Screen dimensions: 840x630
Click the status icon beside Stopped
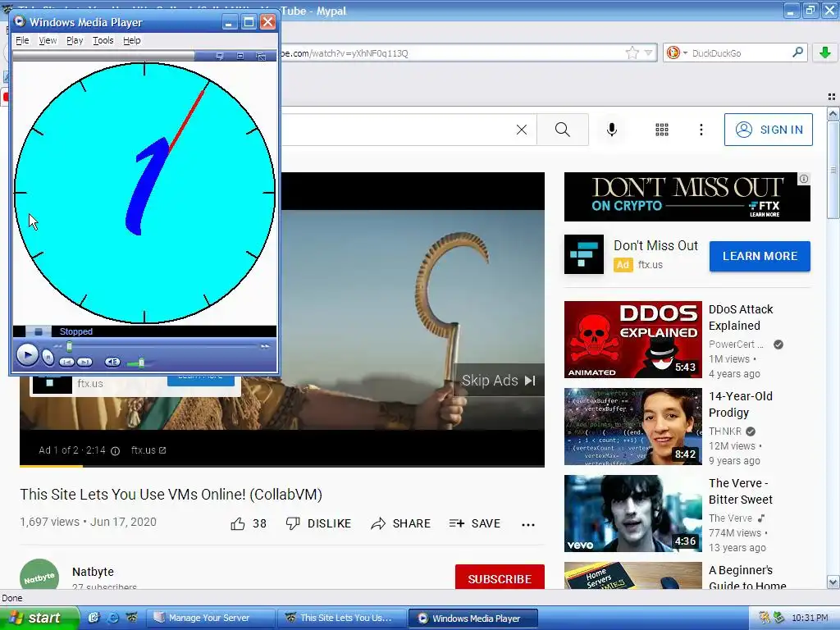tap(38, 331)
